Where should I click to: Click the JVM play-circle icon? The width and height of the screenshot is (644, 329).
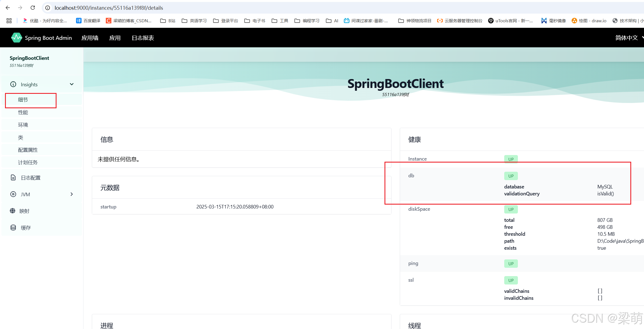(x=13, y=194)
